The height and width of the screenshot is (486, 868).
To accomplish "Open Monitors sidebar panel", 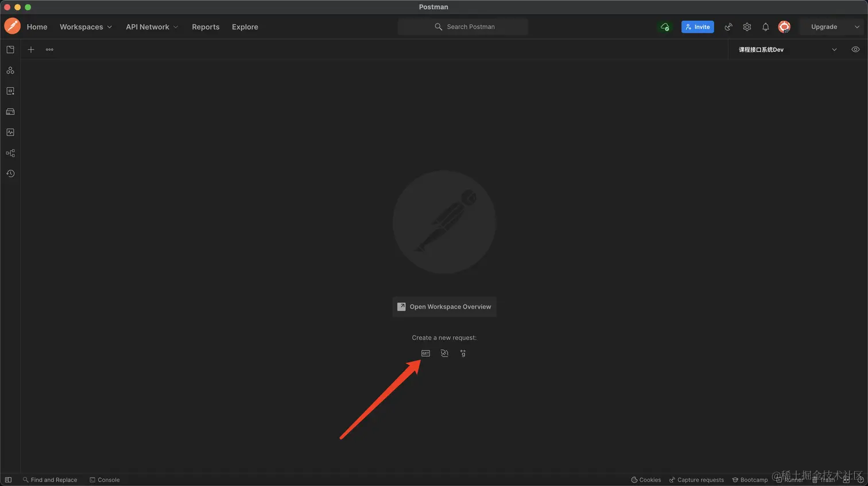I will 10,133.
